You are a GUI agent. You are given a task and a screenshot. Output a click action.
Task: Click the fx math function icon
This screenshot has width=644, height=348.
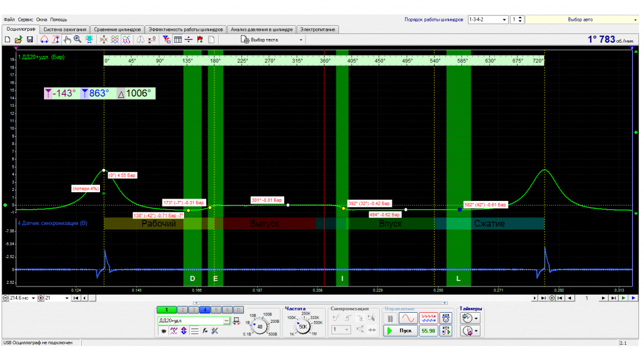tap(205, 331)
